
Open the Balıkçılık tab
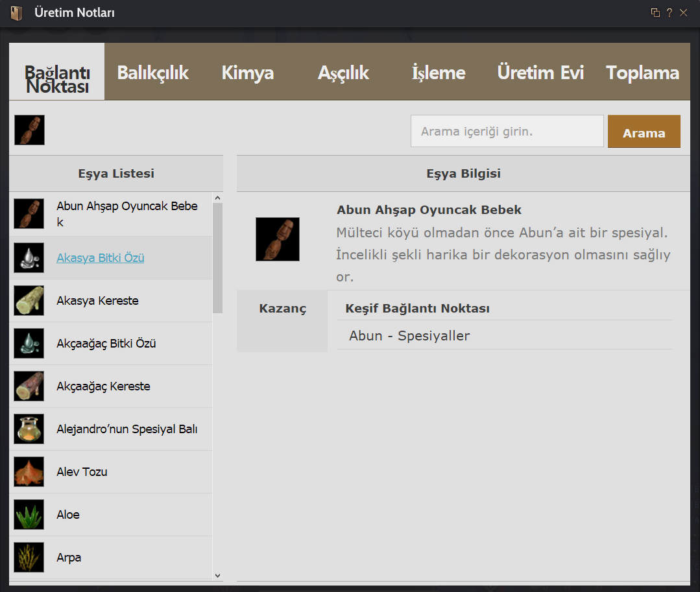[x=152, y=73]
